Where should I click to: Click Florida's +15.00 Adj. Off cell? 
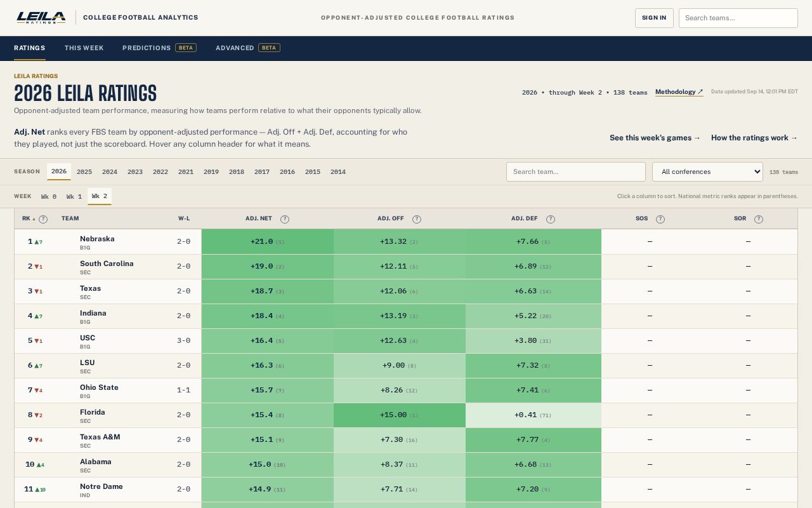400,415
